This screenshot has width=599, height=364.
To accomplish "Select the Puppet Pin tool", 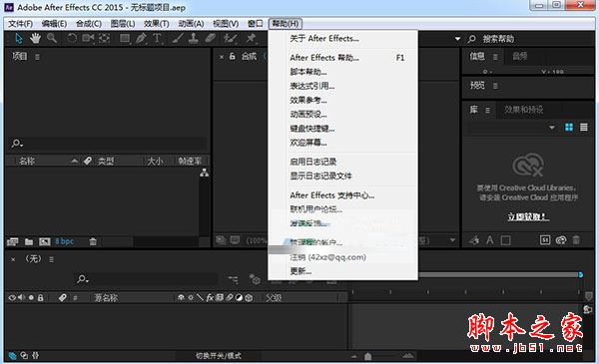I will [251, 38].
